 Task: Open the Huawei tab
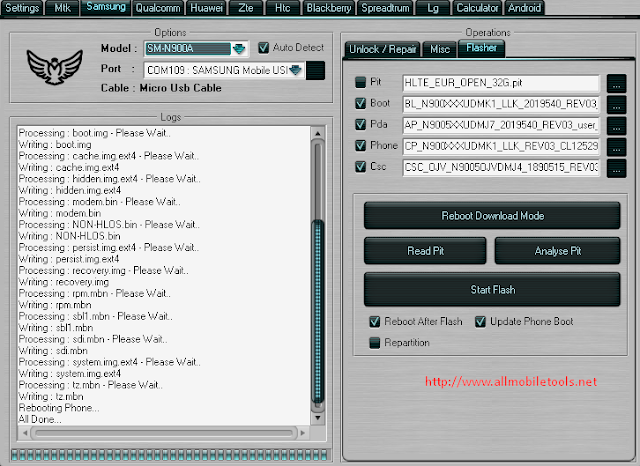[207, 8]
